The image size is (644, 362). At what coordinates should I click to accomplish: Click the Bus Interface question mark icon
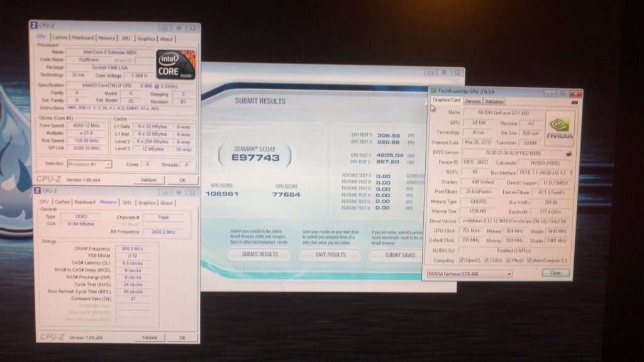[571, 172]
